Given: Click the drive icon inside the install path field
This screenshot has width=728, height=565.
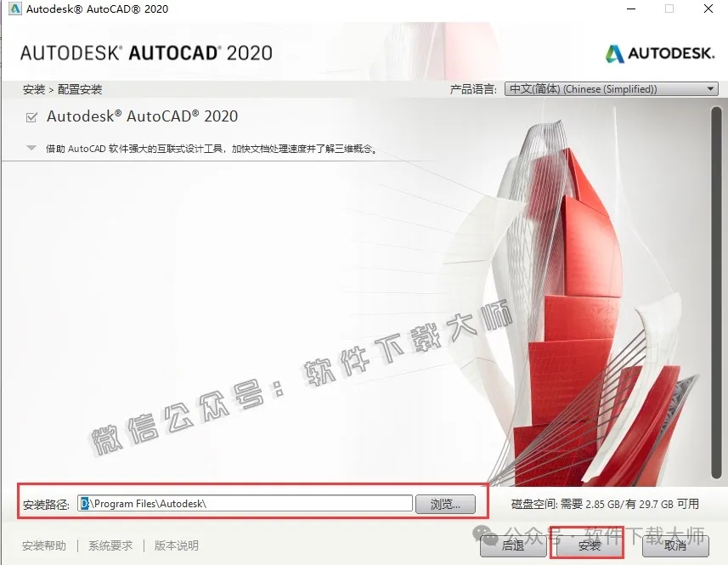Looking at the screenshot, I should (x=85, y=503).
